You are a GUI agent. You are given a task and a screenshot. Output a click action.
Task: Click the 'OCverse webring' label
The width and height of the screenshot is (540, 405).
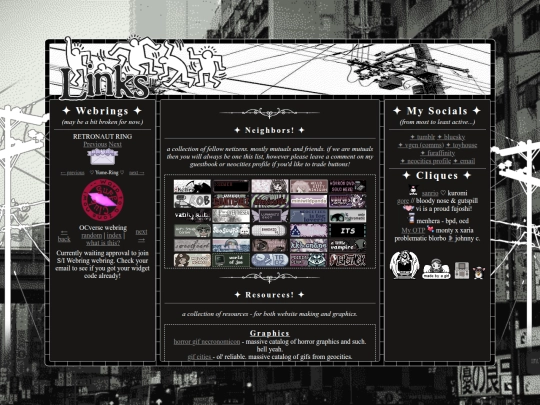click(x=103, y=228)
